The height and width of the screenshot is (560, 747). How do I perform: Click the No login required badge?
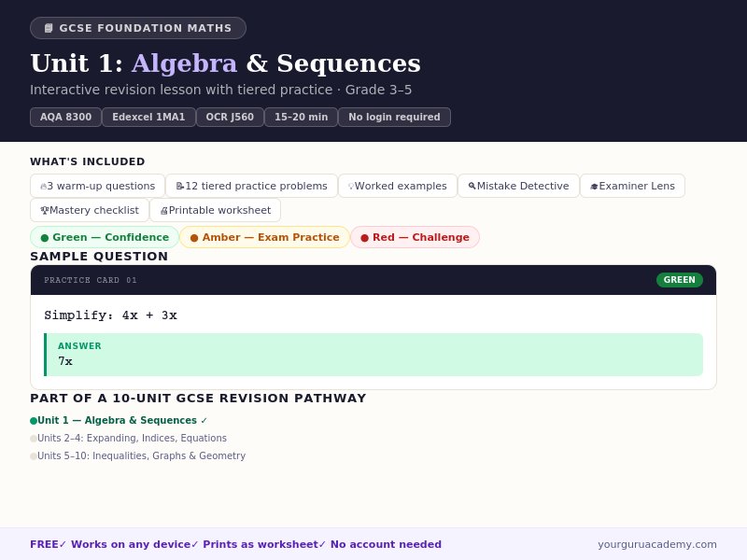(394, 117)
